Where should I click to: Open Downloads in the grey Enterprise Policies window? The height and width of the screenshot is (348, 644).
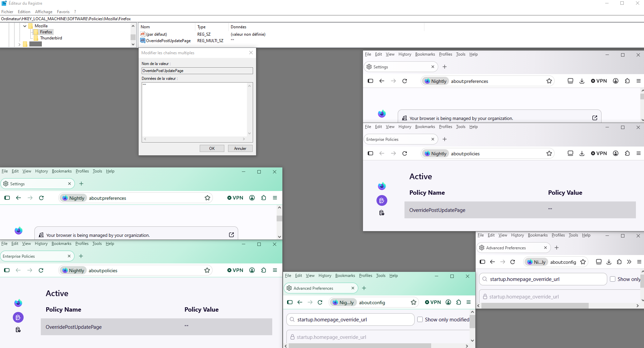click(582, 153)
